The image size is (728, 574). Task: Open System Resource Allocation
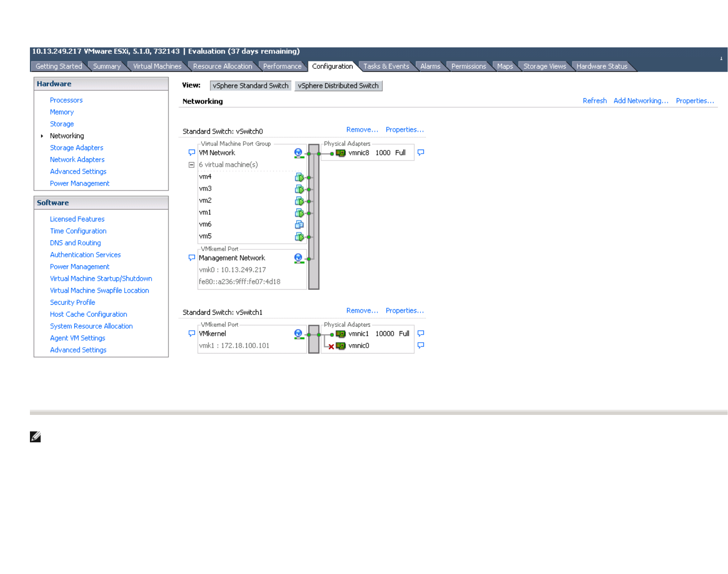(91, 327)
